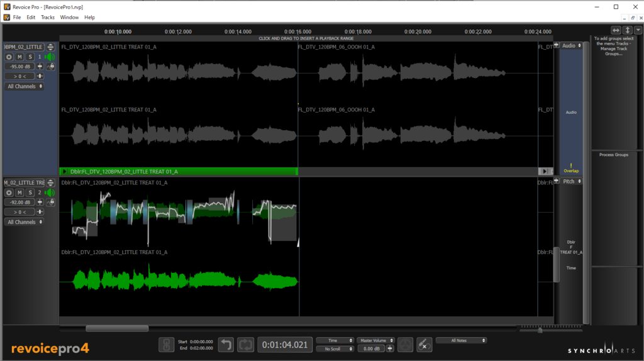Click the -95.00 dB volume field
This screenshot has width=644, height=361.
coord(19,67)
